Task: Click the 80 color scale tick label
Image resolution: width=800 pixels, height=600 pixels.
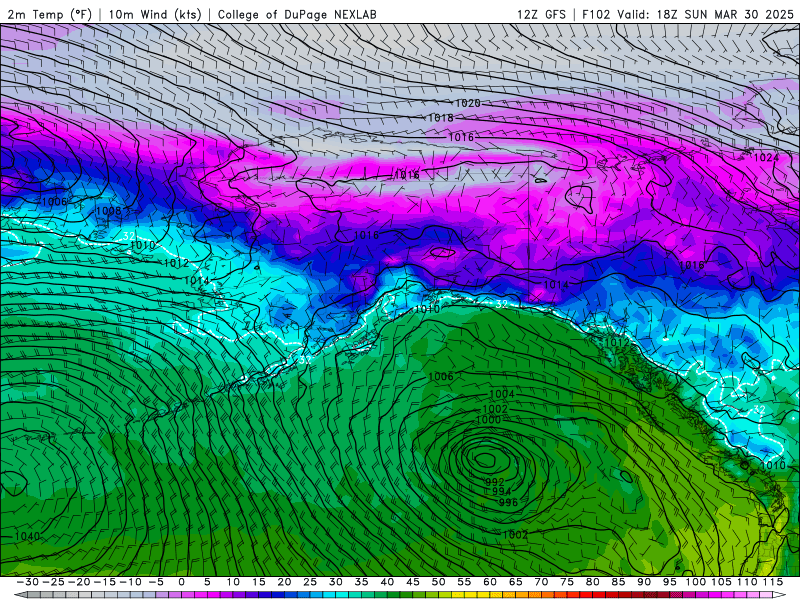Action: pyautogui.click(x=592, y=582)
